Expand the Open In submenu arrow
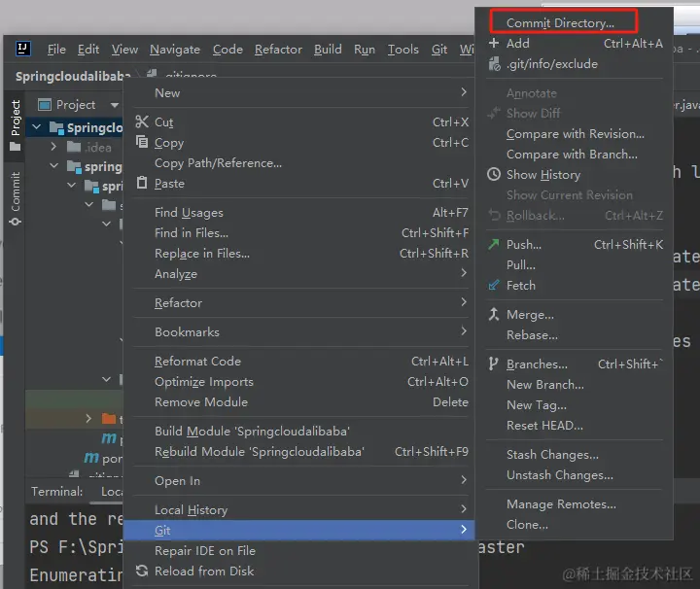Image resolution: width=700 pixels, height=589 pixels. (x=464, y=480)
